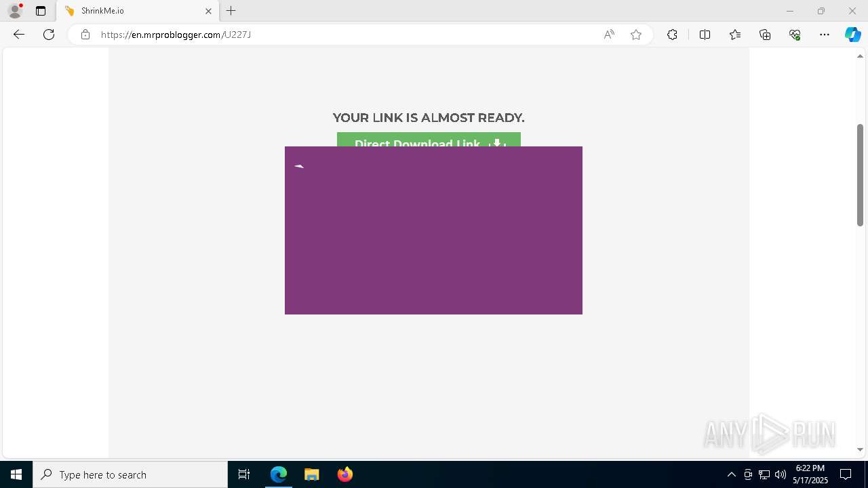Image resolution: width=868 pixels, height=488 pixels.
Task: Enable Read aloud
Action: click(609, 35)
